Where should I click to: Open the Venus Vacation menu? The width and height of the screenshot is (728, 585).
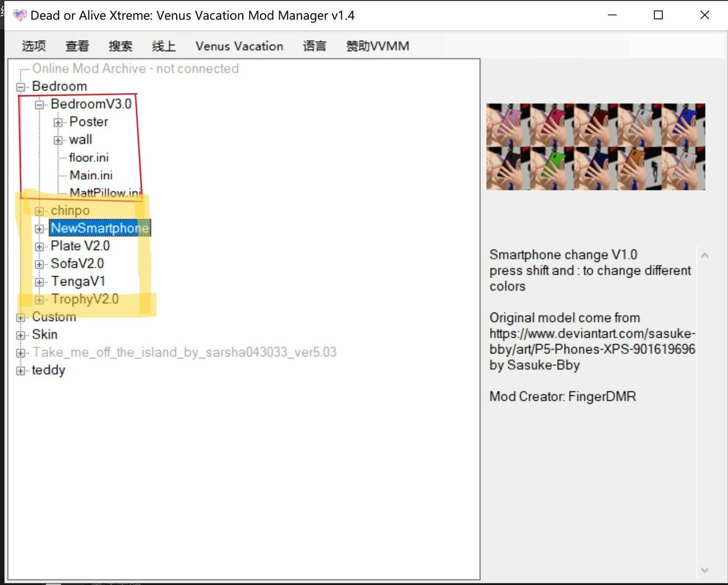tap(239, 46)
